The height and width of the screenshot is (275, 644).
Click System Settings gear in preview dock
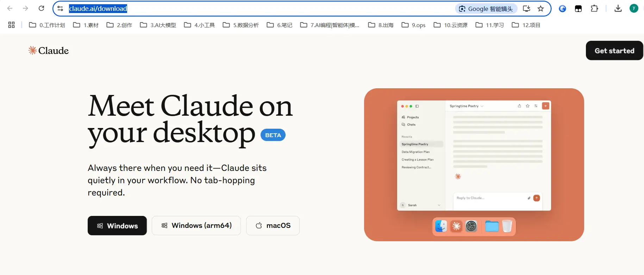(x=471, y=226)
